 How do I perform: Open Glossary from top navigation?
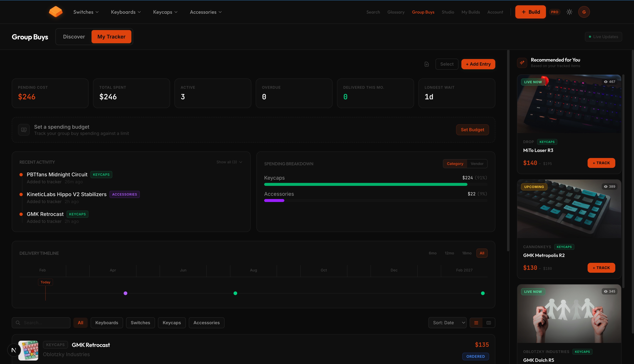pos(396,12)
